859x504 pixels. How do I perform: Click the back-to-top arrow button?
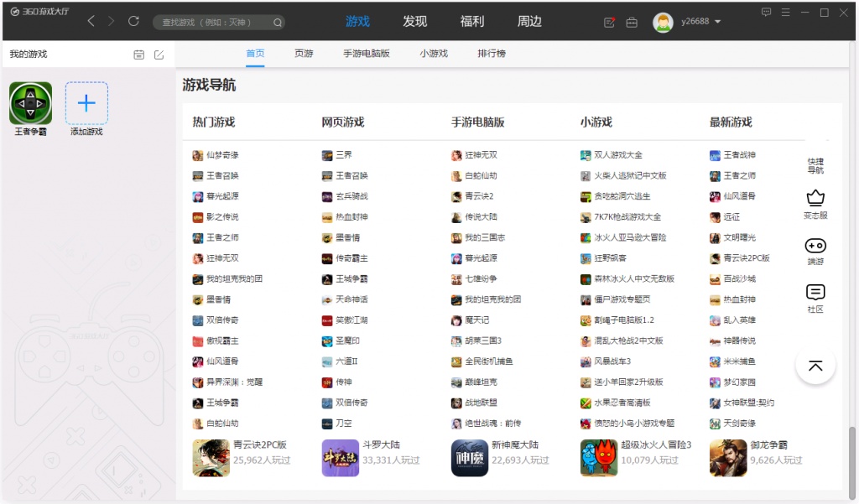click(815, 365)
